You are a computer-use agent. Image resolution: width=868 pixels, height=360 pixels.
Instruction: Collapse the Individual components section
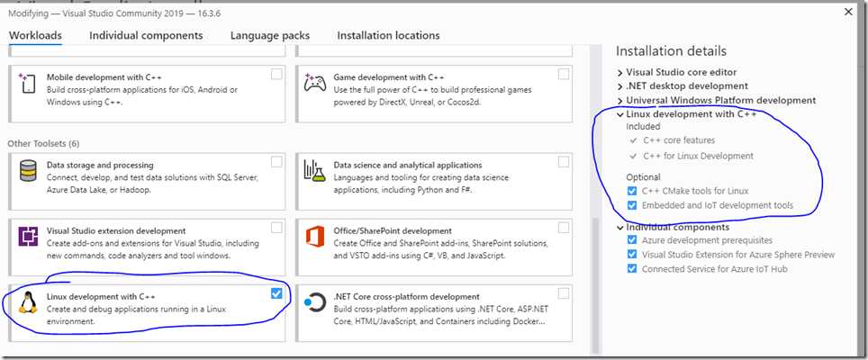coord(620,228)
